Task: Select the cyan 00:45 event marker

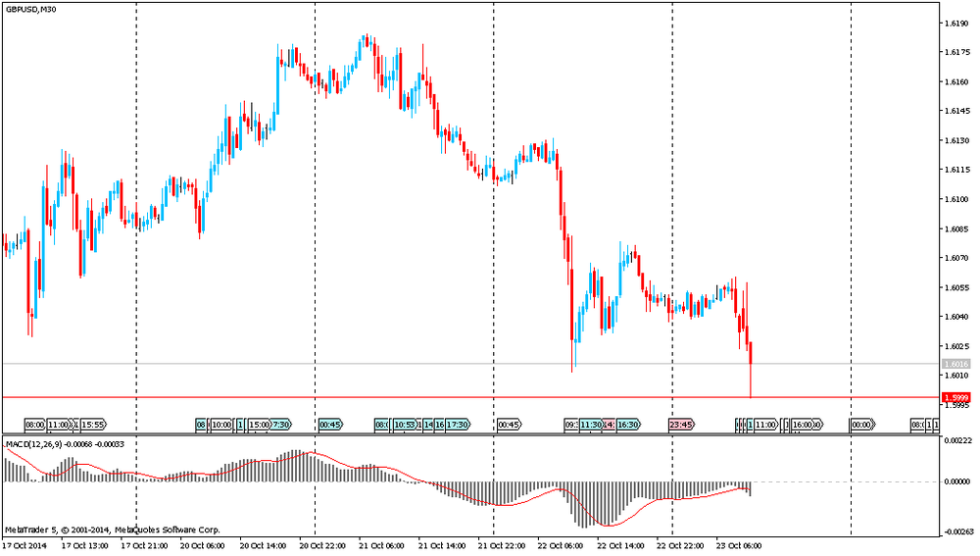Action: [330, 425]
